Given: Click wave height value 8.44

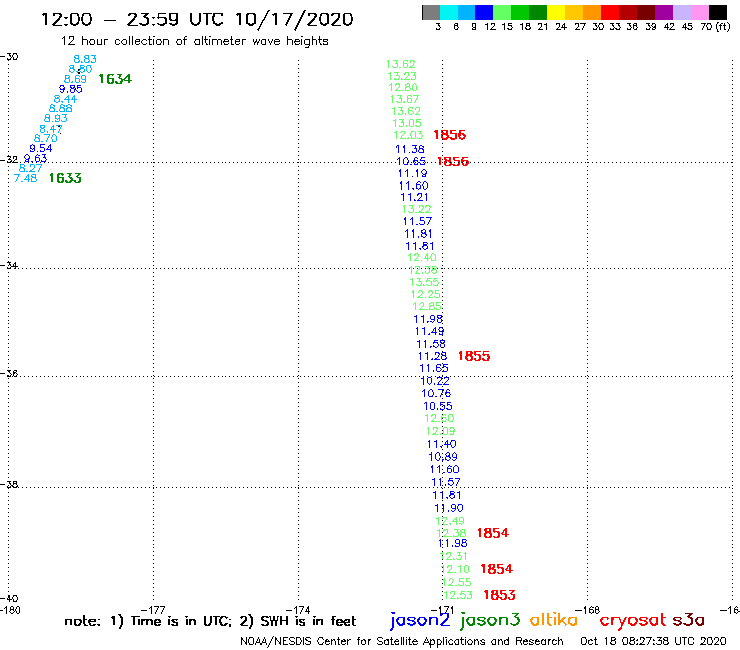Looking at the screenshot, I should point(65,99).
